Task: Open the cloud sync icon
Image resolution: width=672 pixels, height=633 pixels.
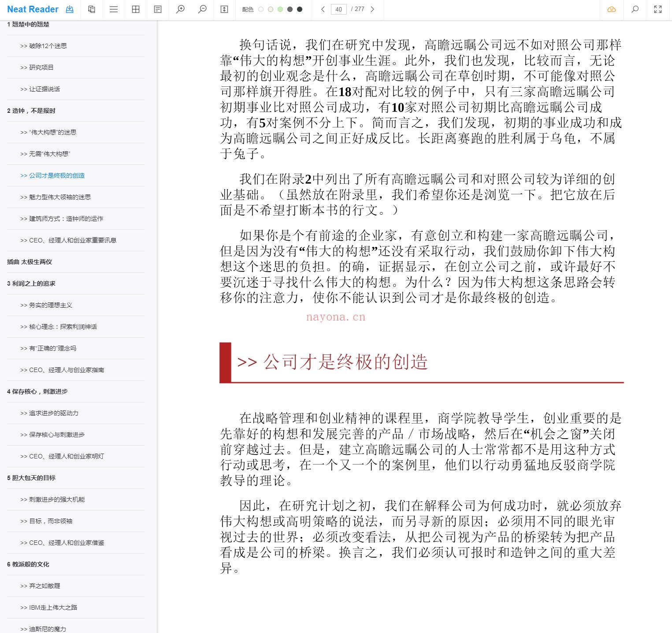Action: point(612,9)
